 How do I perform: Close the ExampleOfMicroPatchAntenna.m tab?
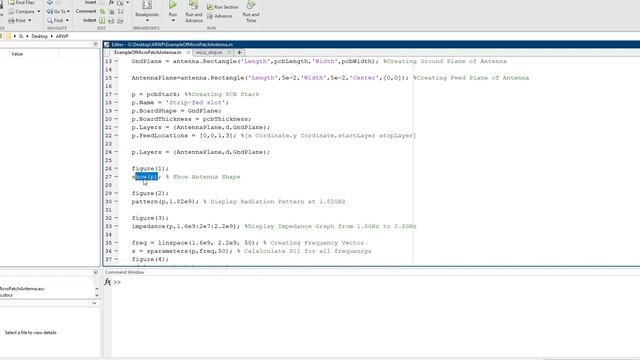(188, 53)
